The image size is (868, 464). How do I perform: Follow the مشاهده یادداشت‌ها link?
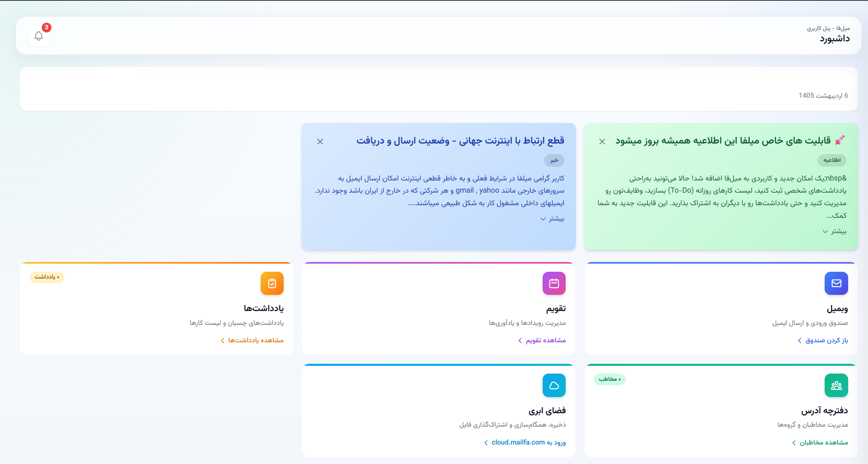coord(252,340)
